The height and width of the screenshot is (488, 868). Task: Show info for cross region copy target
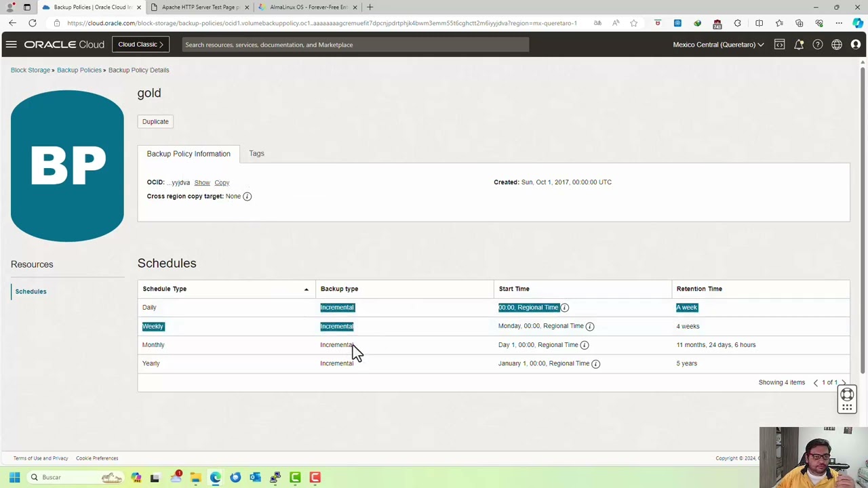[x=247, y=197]
